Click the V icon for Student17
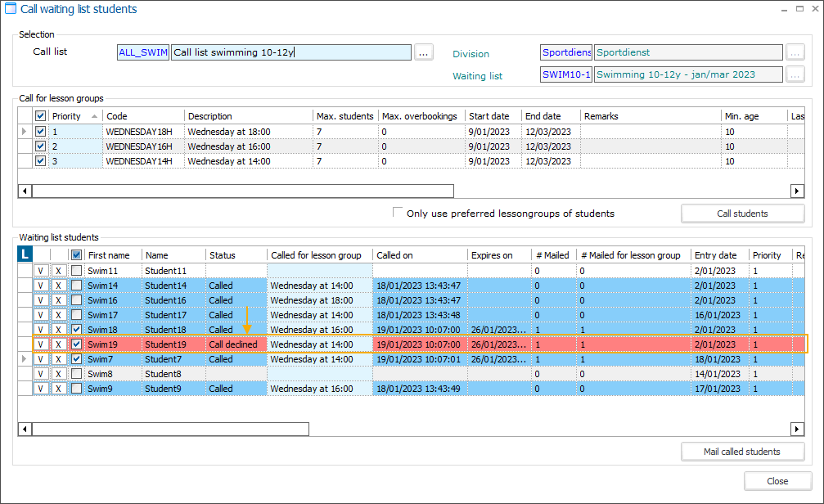Image resolution: width=824 pixels, height=504 pixels. point(41,315)
